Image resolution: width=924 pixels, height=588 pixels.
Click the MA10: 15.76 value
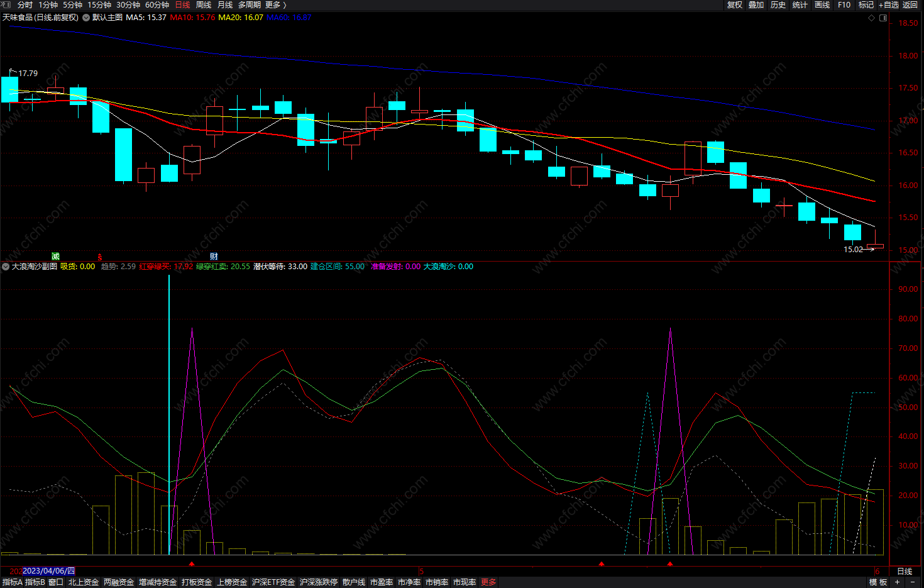pos(192,18)
